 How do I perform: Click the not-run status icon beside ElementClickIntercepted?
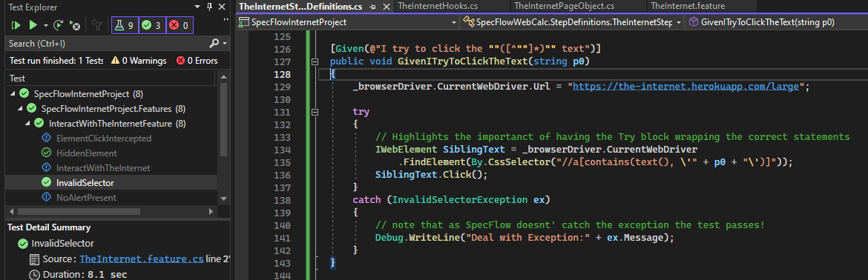pyautogui.click(x=47, y=138)
